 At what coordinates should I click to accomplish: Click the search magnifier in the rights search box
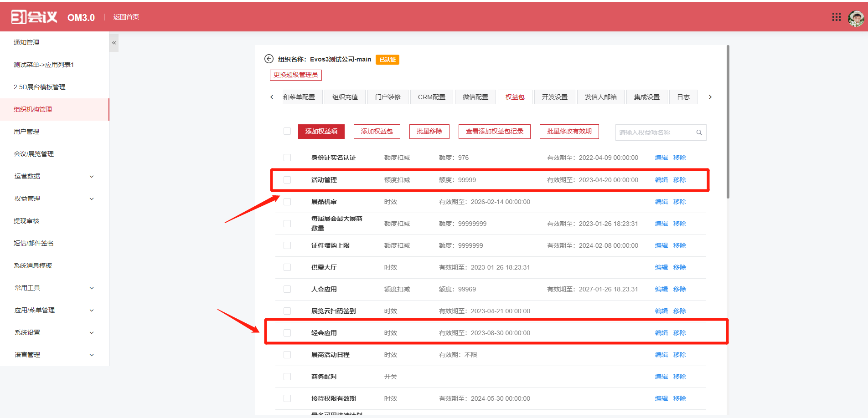tap(699, 133)
